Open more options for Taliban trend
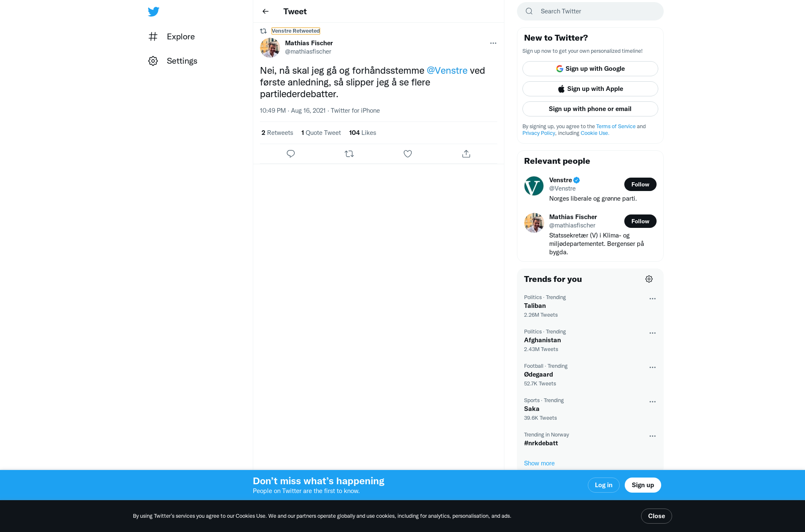The height and width of the screenshot is (532, 805). click(x=652, y=299)
